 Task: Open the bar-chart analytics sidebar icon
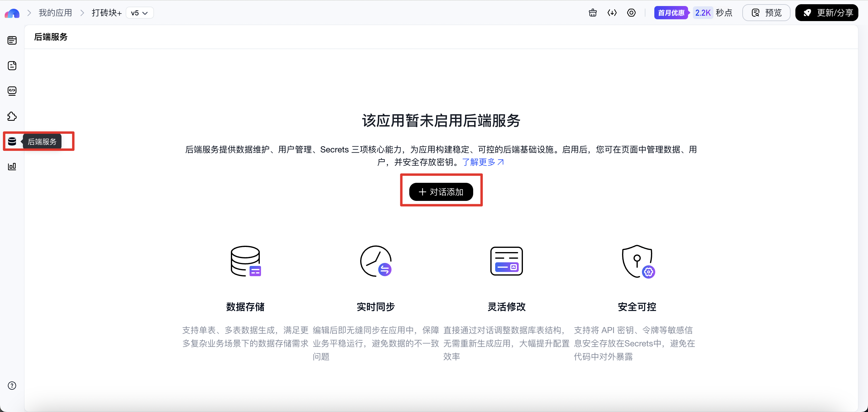[x=12, y=167]
